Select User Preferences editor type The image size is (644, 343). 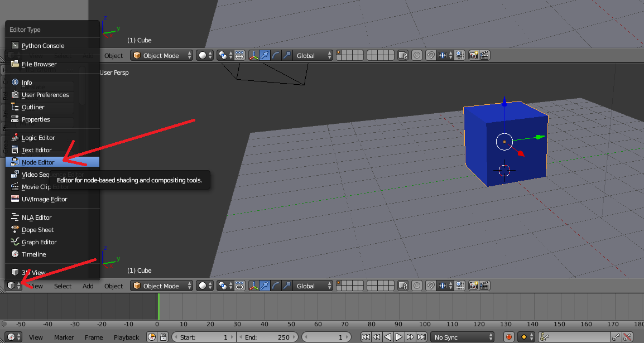coord(52,95)
